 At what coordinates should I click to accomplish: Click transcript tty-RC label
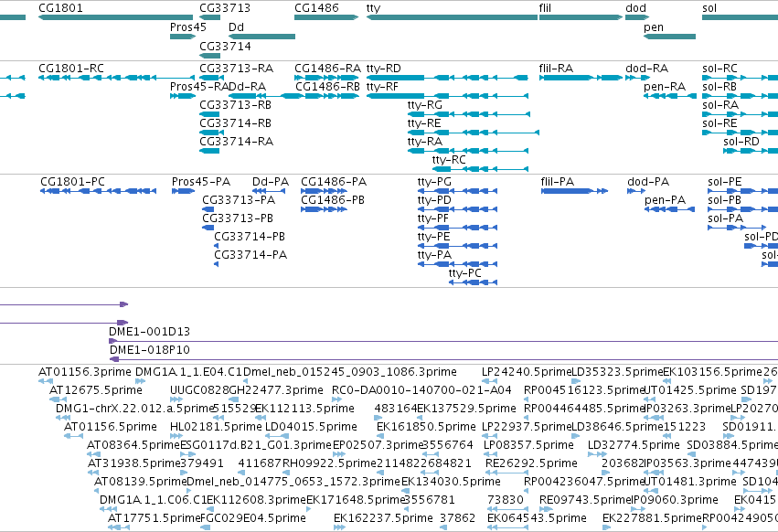pyautogui.click(x=449, y=160)
